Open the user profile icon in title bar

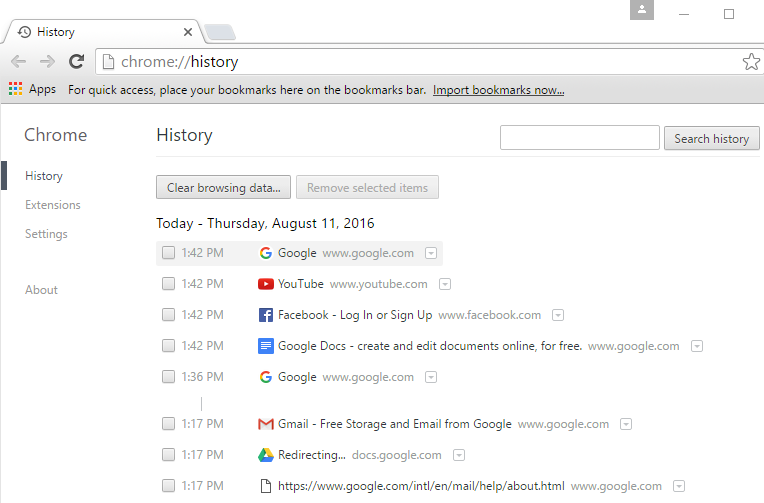641,10
